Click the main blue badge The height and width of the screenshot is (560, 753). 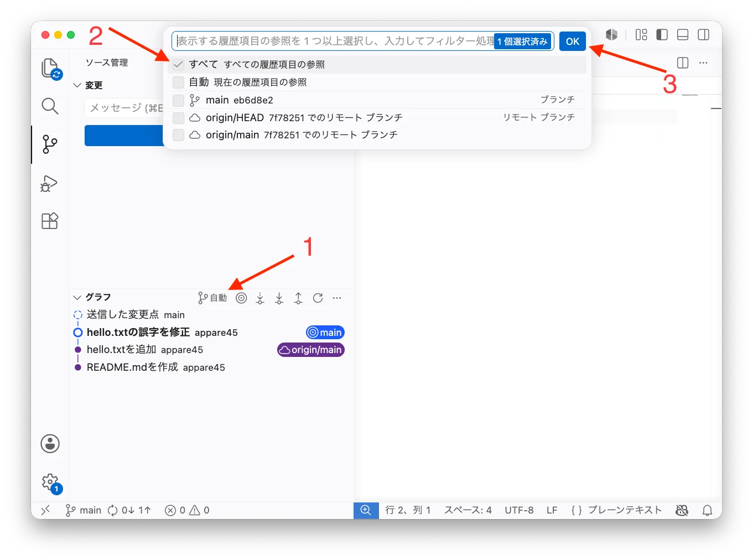[x=325, y=333]
